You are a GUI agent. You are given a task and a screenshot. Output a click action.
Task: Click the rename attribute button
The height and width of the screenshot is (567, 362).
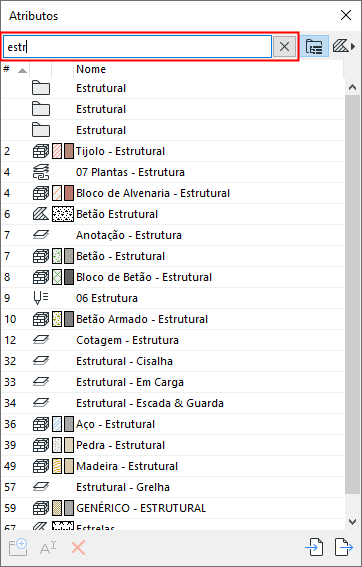(48, 548)
